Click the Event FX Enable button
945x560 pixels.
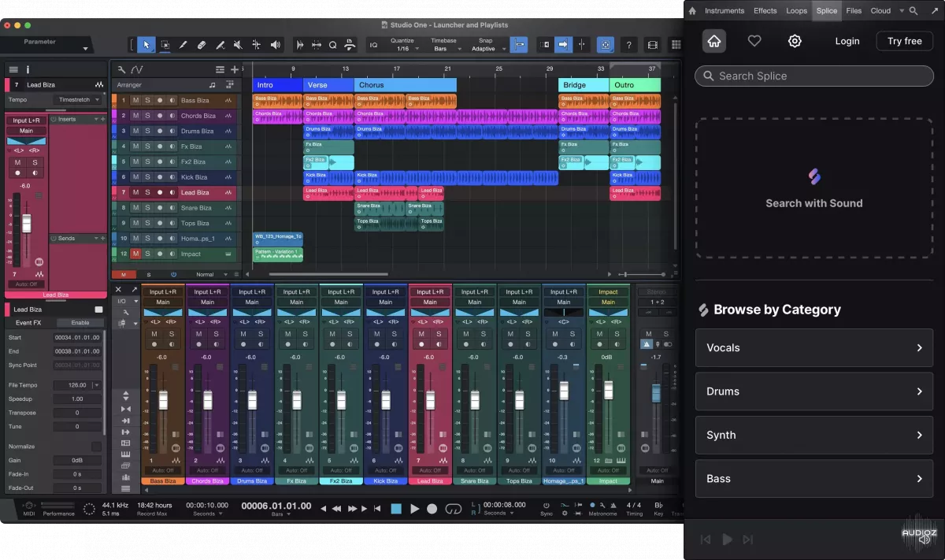coord(80,323)
